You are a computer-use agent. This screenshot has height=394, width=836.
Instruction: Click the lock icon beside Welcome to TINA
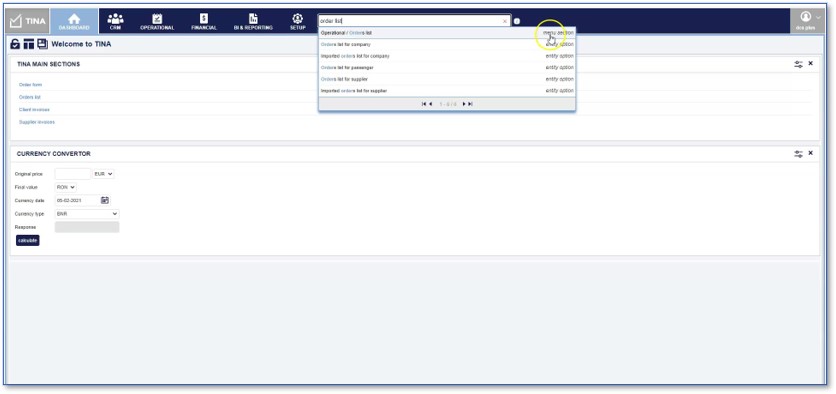[15, 44]
